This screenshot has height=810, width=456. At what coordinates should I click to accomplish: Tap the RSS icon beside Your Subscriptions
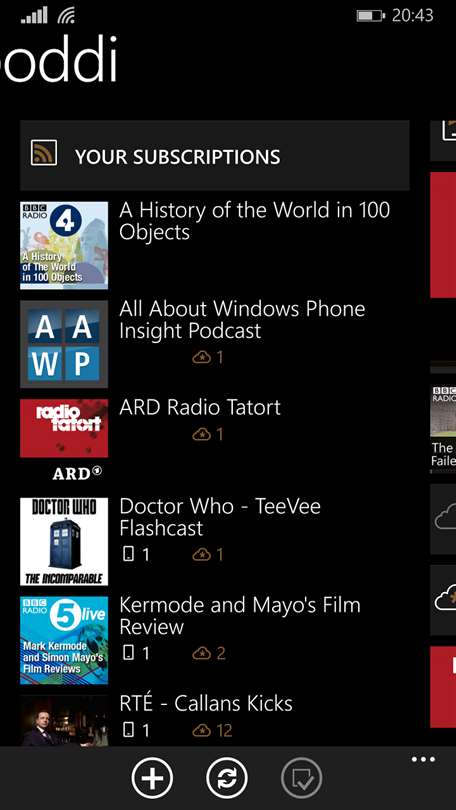[x=44, y=153]
